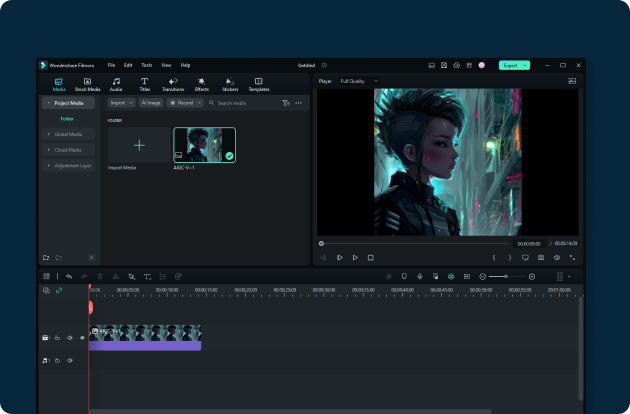The height and width of the screenshot is (414, 630).
Task: Open the media filter icon
Action: click(286, 103)
